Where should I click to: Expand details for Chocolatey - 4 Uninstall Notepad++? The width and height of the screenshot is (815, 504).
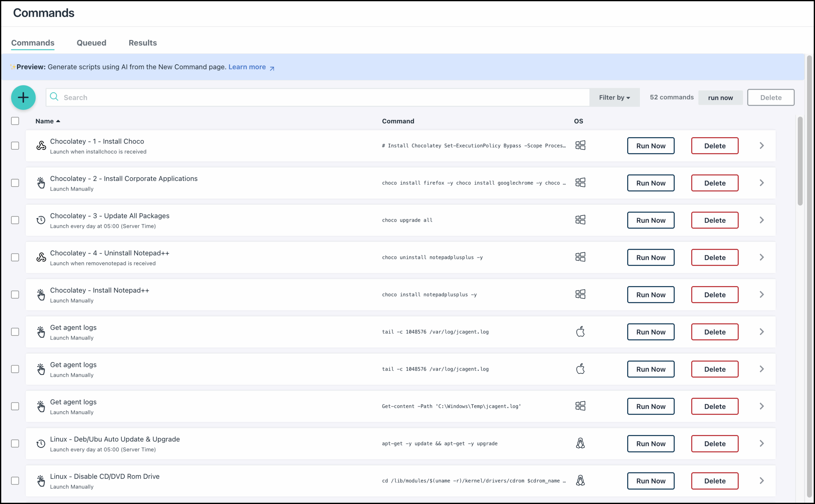click(x=761, y=257)
